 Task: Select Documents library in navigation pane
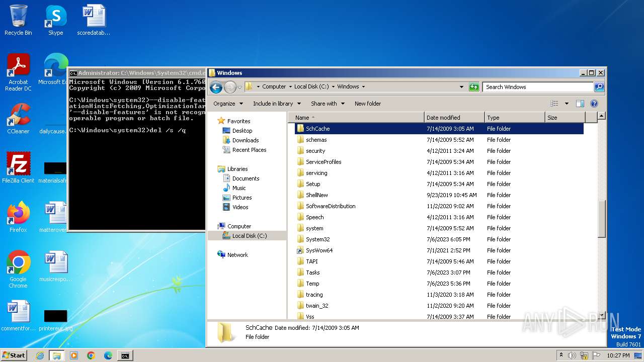(x=241, y=178)
